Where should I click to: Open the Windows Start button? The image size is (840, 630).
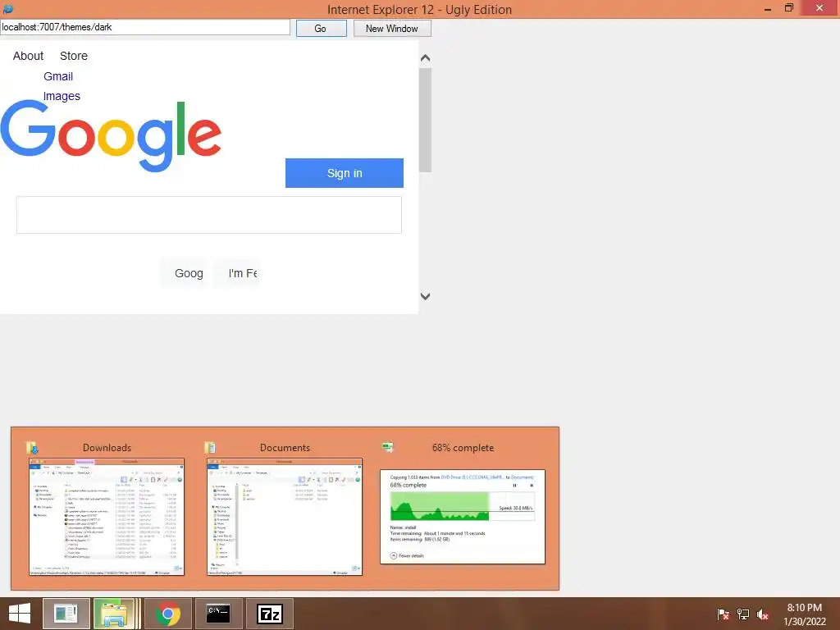click(x=20, y=614)
